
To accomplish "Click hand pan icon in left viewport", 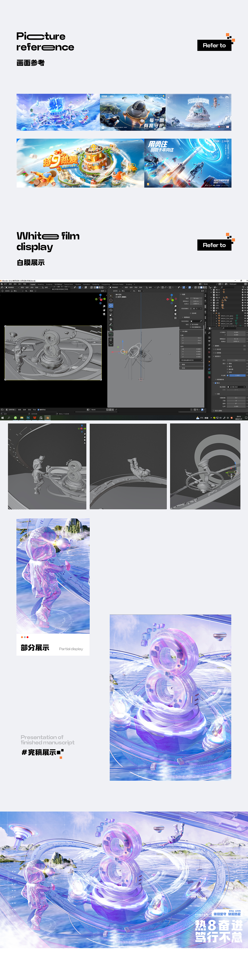I will point(104,310).
